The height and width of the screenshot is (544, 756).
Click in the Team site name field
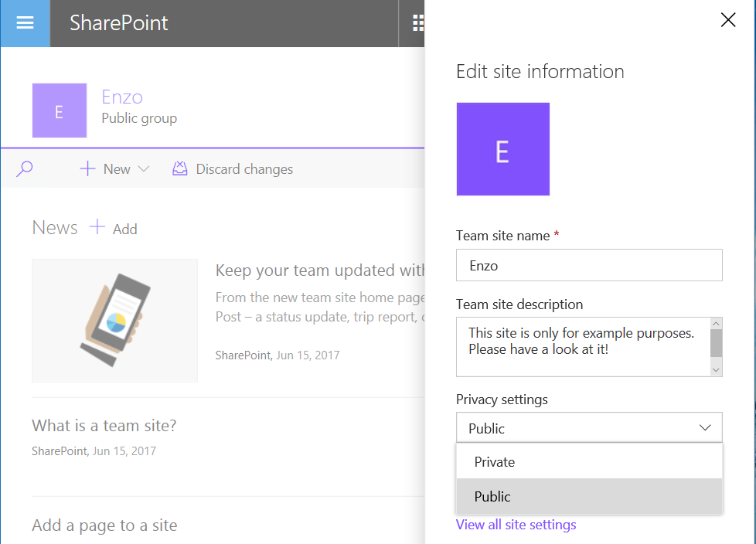click(x=588, y=265)
